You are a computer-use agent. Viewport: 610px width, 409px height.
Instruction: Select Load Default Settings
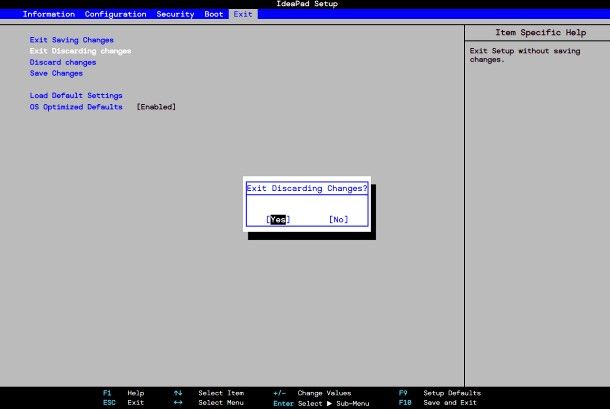[x=76, y=96]
